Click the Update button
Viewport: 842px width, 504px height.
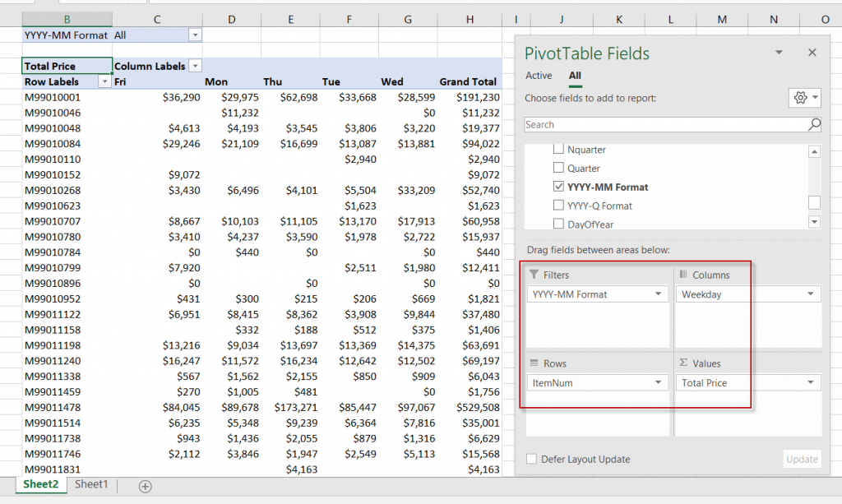[802, 460]
